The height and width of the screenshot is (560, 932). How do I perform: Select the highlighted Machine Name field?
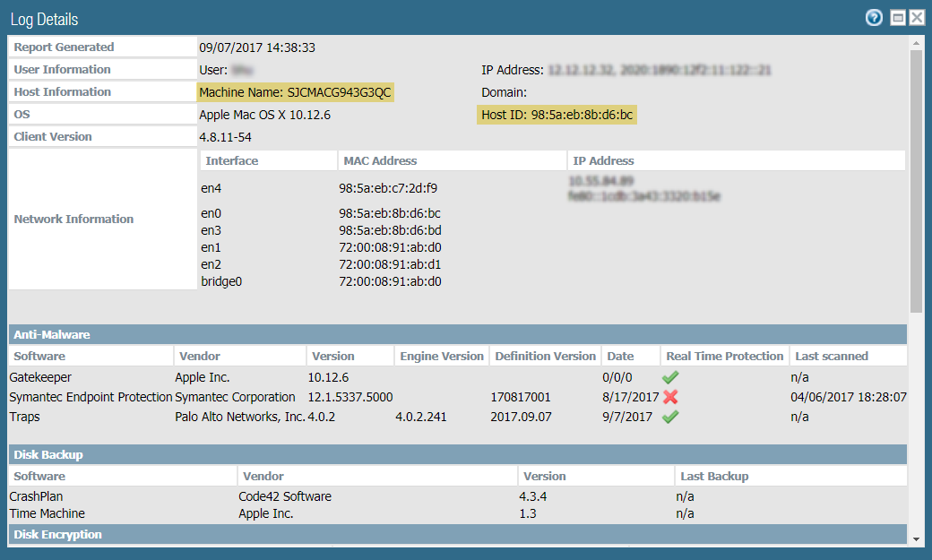click(295, 92)
